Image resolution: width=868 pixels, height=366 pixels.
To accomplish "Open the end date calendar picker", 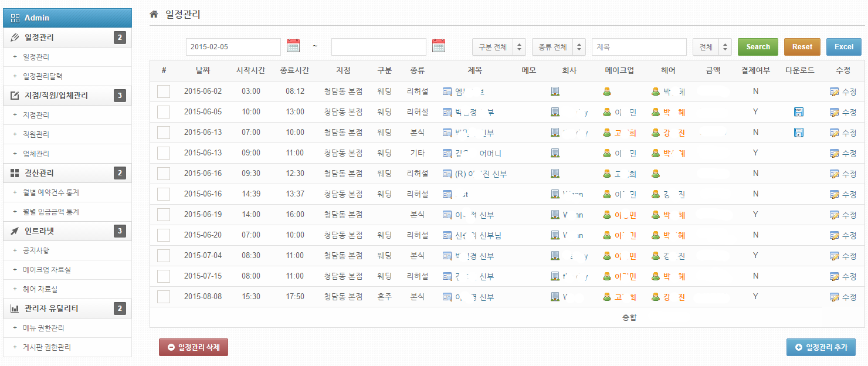I will tap(439, 46).
